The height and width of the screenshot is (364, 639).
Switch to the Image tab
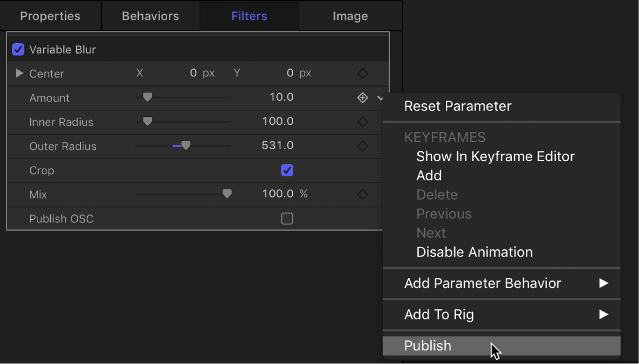(350, 16)
